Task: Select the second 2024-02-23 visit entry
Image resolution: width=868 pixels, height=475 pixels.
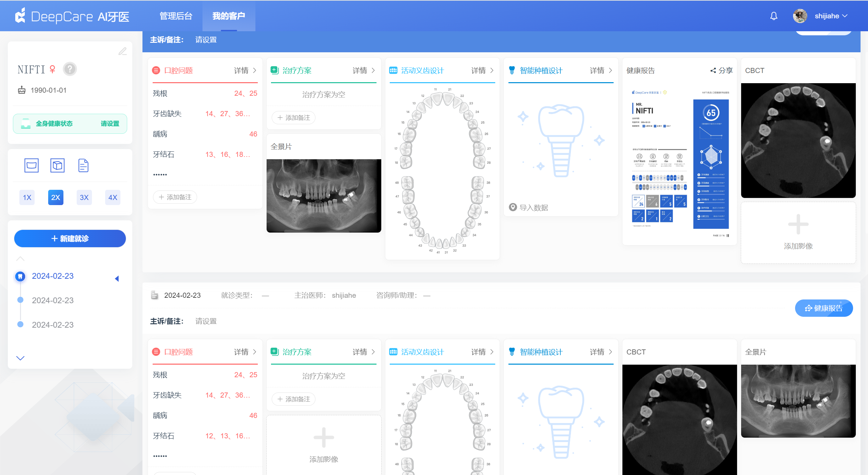Action: (53, 300)
